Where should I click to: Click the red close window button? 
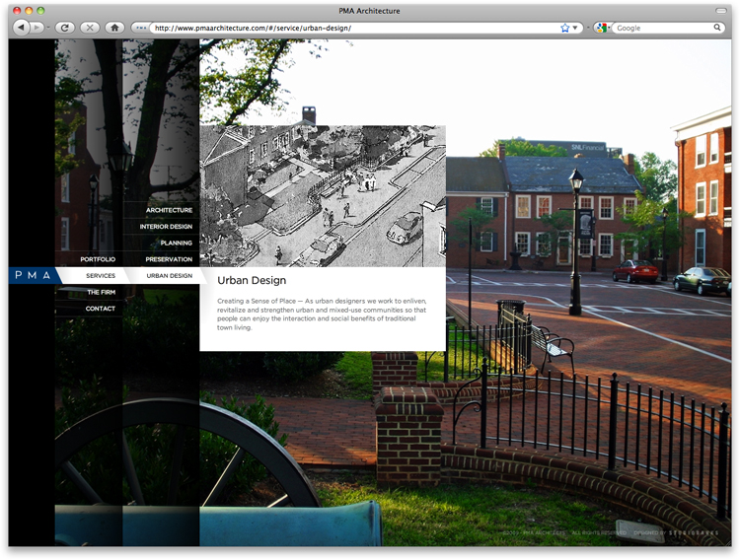[x=17, y=11]
